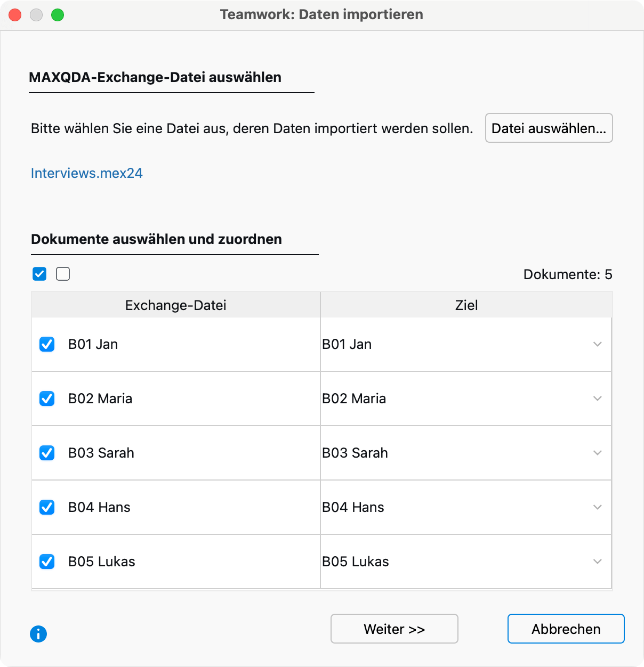Click the deselect all documents icon
This screenshot has width=644, height=667.
63,274
